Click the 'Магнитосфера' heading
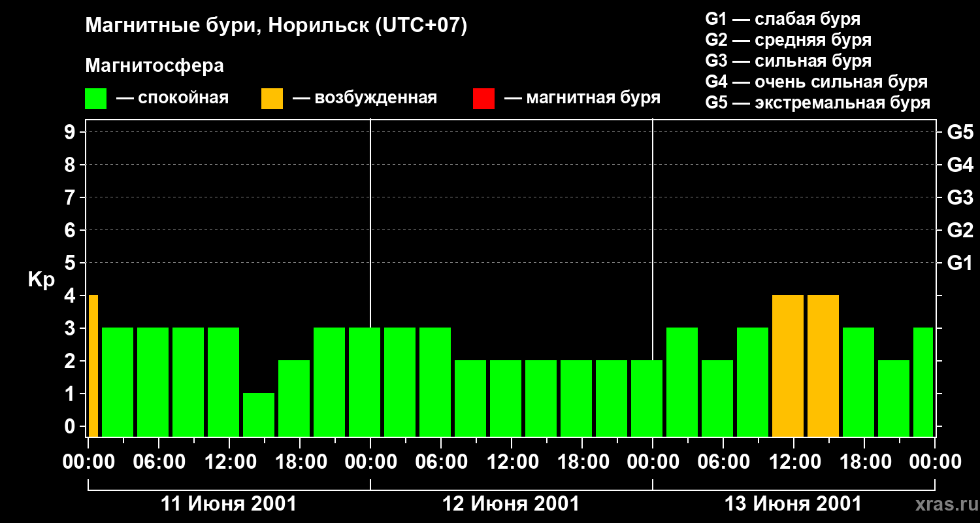Viewport: 980px width, 523px height. tap(154, 65)
